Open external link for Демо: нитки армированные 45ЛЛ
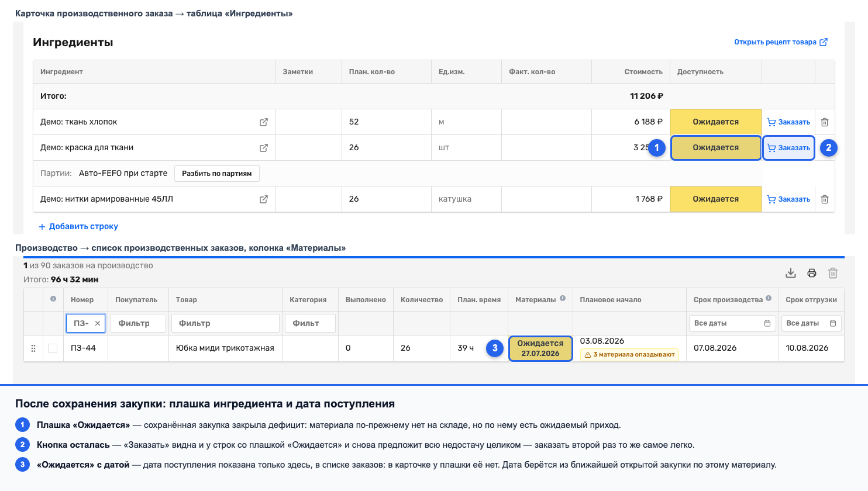 tap(264, 199)
